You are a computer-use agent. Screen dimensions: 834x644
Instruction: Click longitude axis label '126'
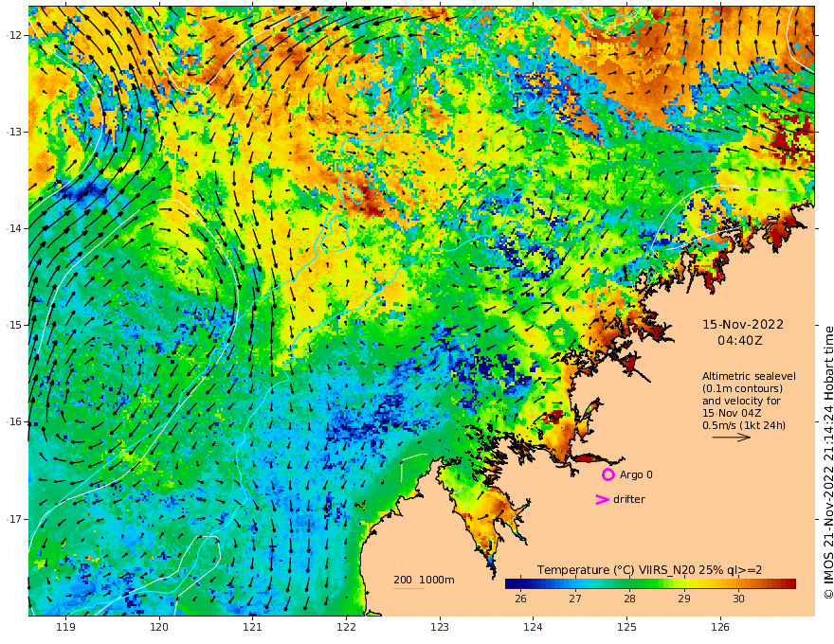tap(720, 628)
